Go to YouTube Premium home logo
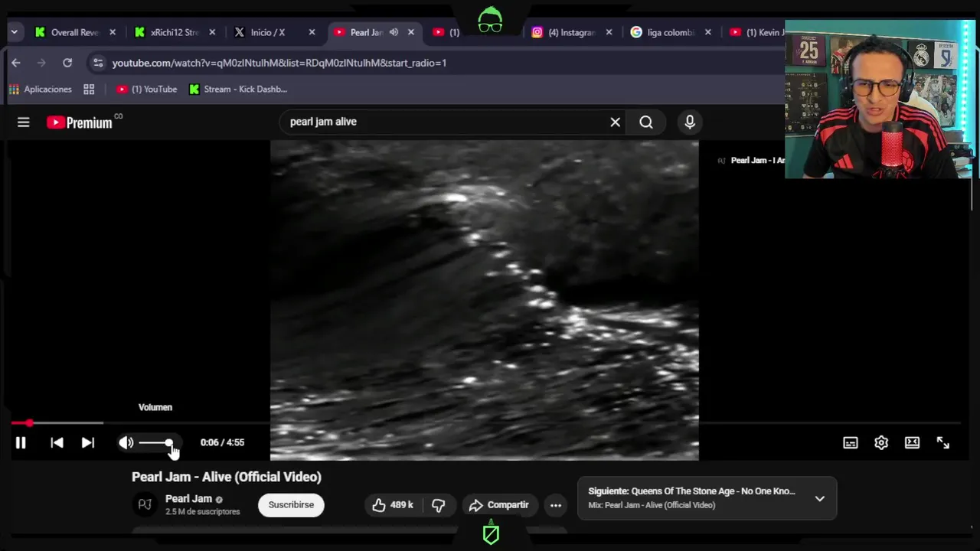This screenshot has width=980, height=551. (x=79, y=122)
